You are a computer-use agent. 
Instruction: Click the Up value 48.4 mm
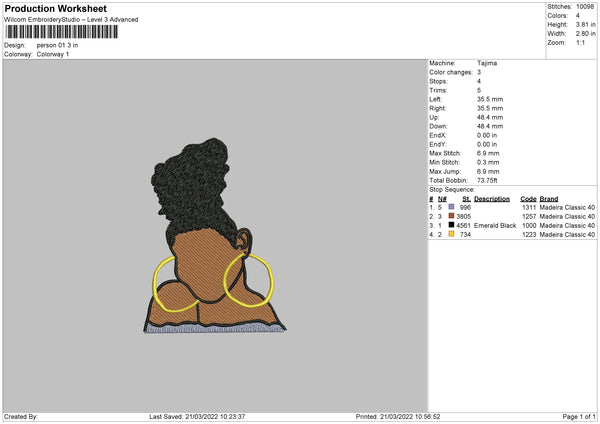click(x=490, y=117)
